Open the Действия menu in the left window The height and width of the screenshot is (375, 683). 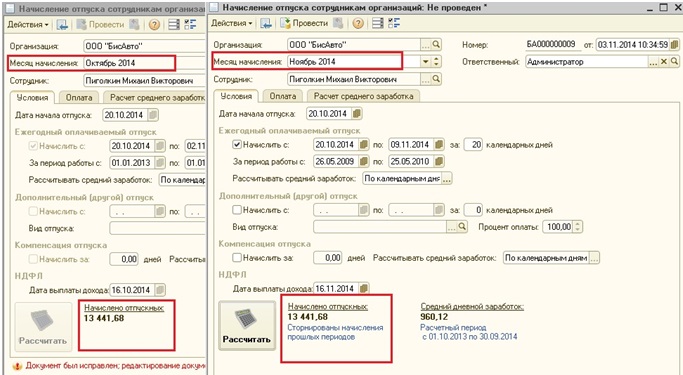[28, 24]
